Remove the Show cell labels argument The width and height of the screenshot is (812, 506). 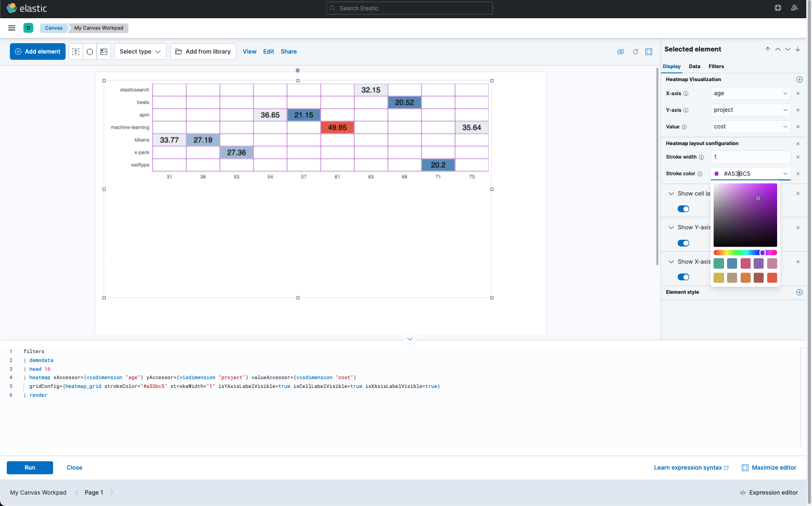pos(798,193)
